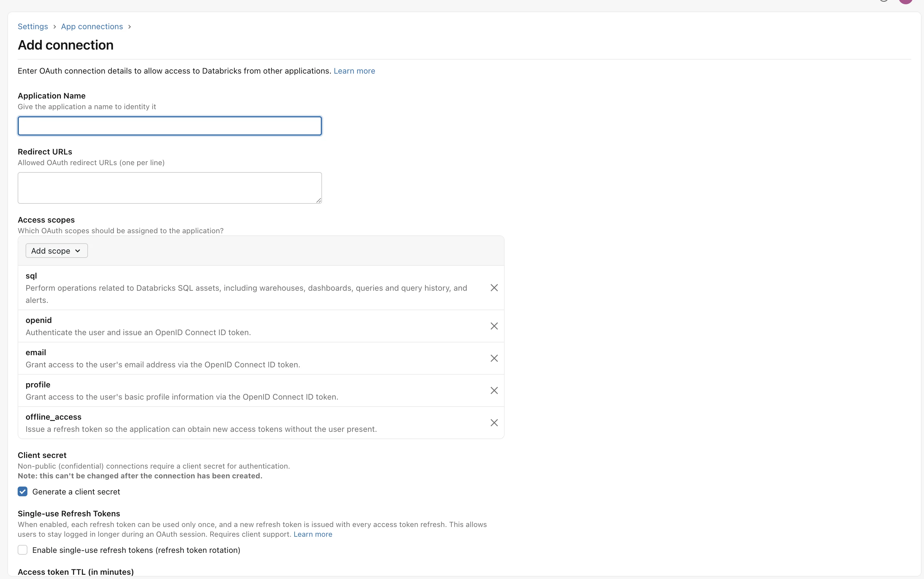The height and width of the screenshot is (579, 924).
Task: Enable single-use refresh tokens checkbox
Action: tap(23, 550)
